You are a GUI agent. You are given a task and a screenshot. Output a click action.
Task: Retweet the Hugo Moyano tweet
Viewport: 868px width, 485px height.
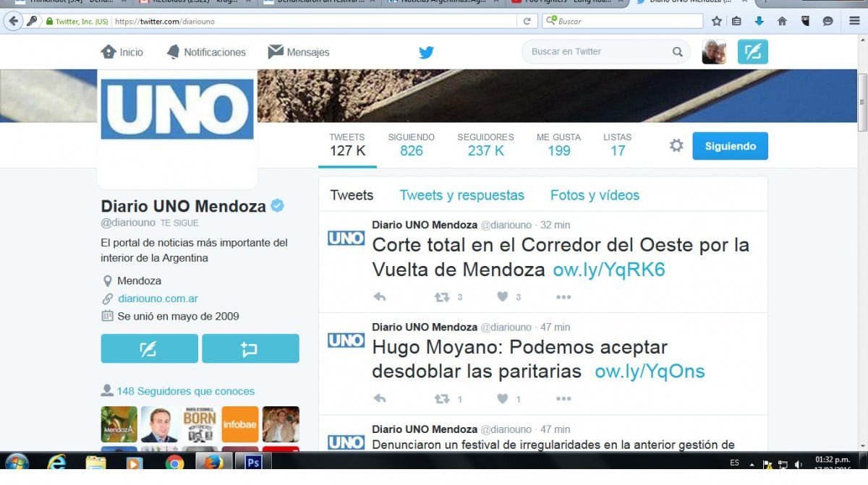coord(442,399)
